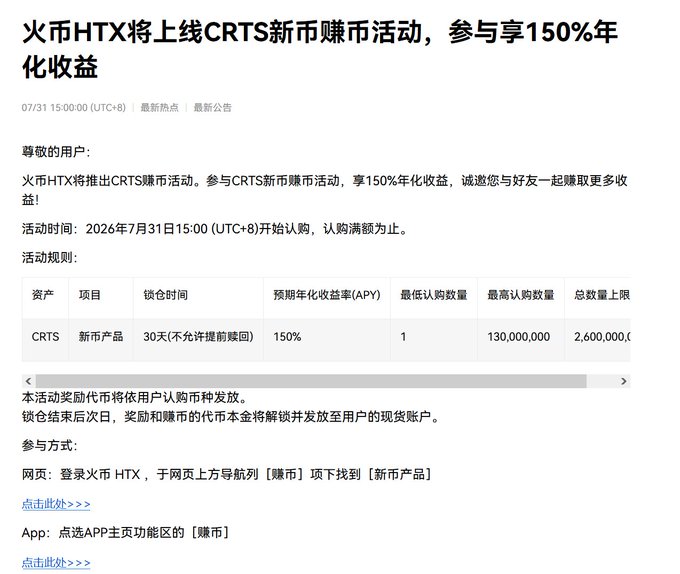Click the 07/31 15:00:00 (UTC+8) timestamp

74,108
